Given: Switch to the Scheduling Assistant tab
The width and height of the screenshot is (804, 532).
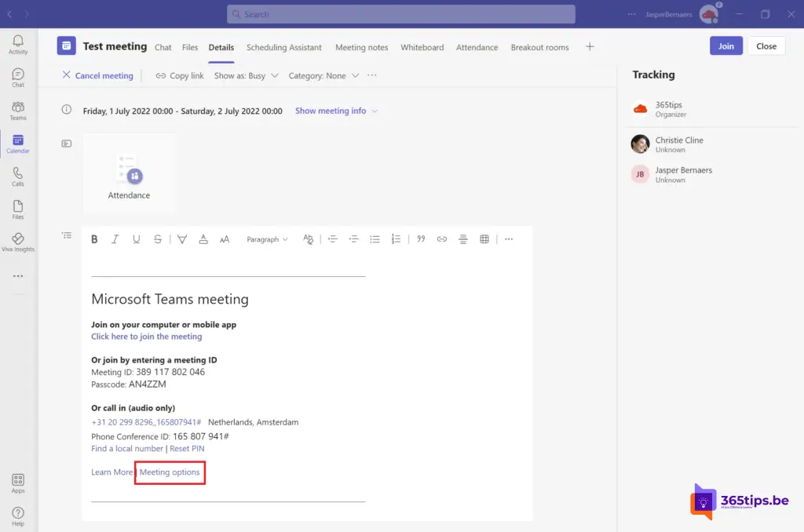Looking at the screenshot, I should coord(283,47).
